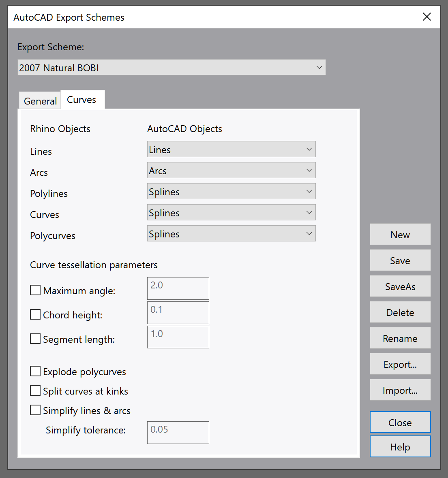
Task: Check Explode polycurves option
Action: tap(35, 371)
